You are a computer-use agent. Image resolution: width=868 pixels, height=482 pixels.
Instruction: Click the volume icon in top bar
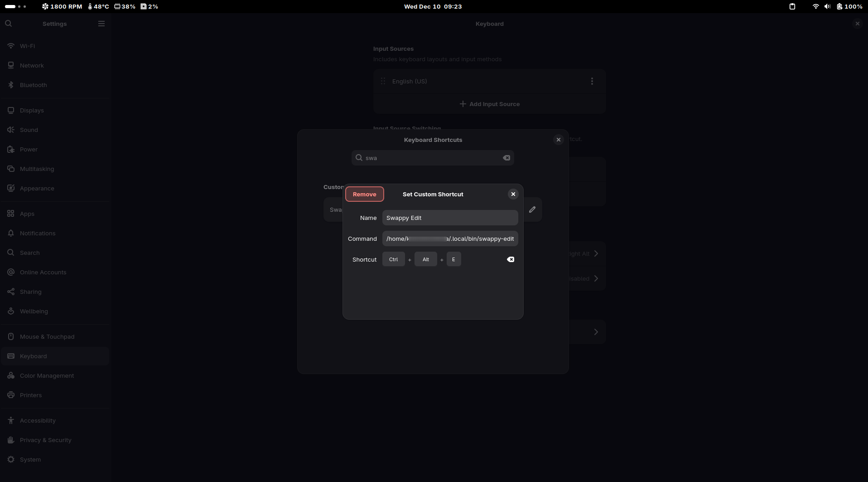827,6
